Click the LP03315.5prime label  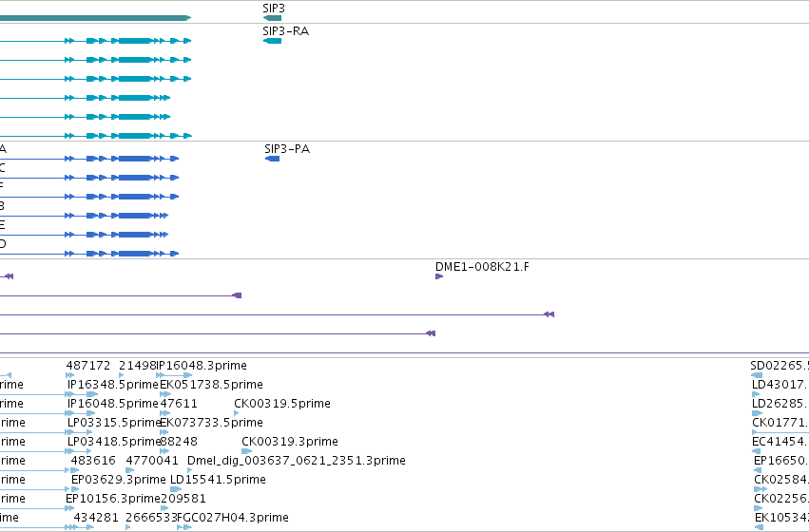[114, 423]
